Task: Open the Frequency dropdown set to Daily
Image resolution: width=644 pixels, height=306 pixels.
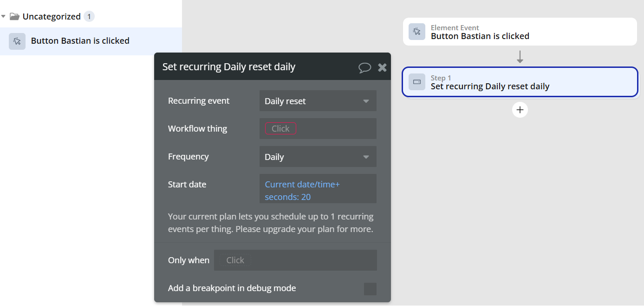Action: click(318, 157)
